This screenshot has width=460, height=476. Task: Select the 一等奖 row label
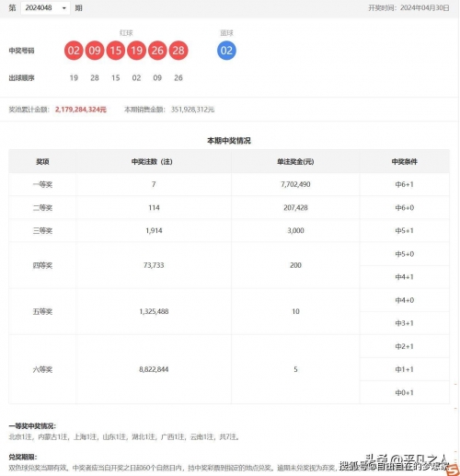42,184
